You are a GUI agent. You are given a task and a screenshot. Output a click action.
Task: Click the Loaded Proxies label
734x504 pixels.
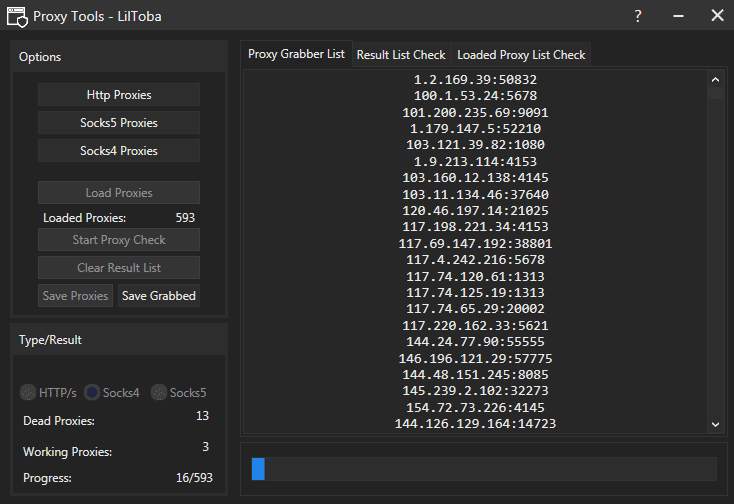(84, 218)
